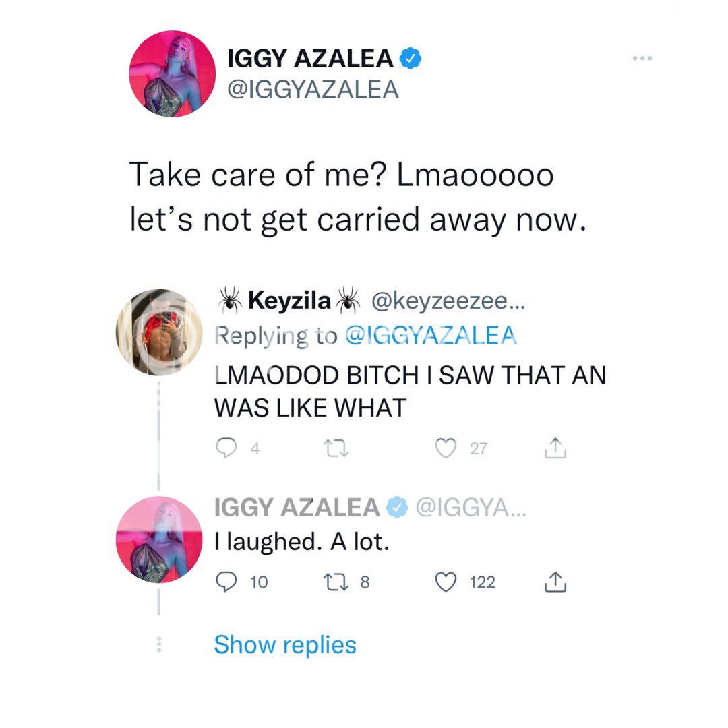Expand the thread with Show replies

[285, 645]
